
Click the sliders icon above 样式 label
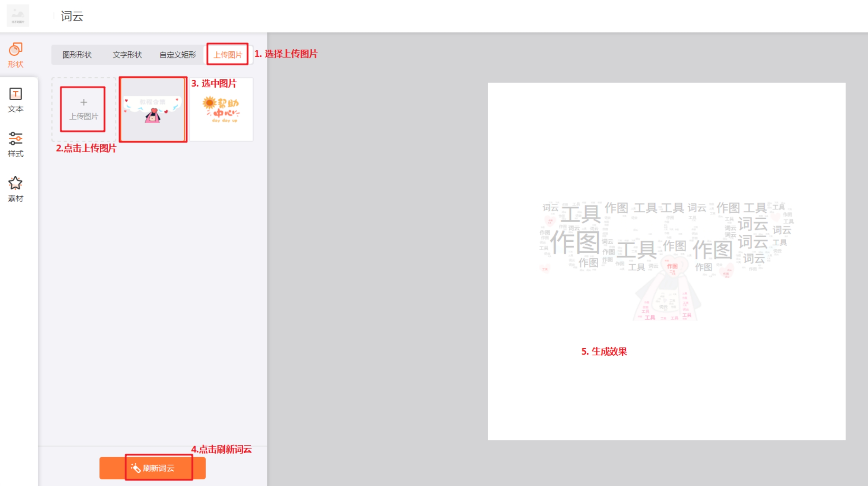click(x=15, y=138)
